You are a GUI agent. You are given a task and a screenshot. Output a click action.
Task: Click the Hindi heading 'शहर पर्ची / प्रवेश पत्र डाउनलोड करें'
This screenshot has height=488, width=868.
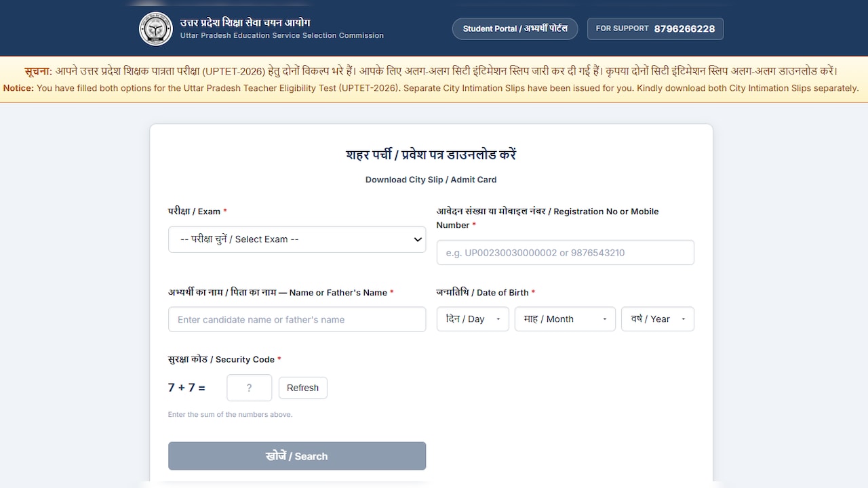[x=431, y=155]
